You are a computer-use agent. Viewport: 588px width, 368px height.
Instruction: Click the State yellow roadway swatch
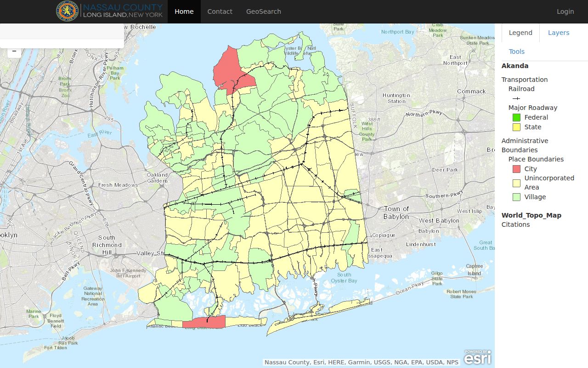(x=516, y=127)
